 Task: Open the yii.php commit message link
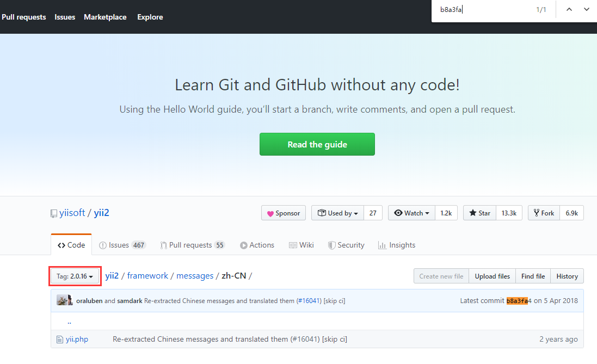pos(230,339)
